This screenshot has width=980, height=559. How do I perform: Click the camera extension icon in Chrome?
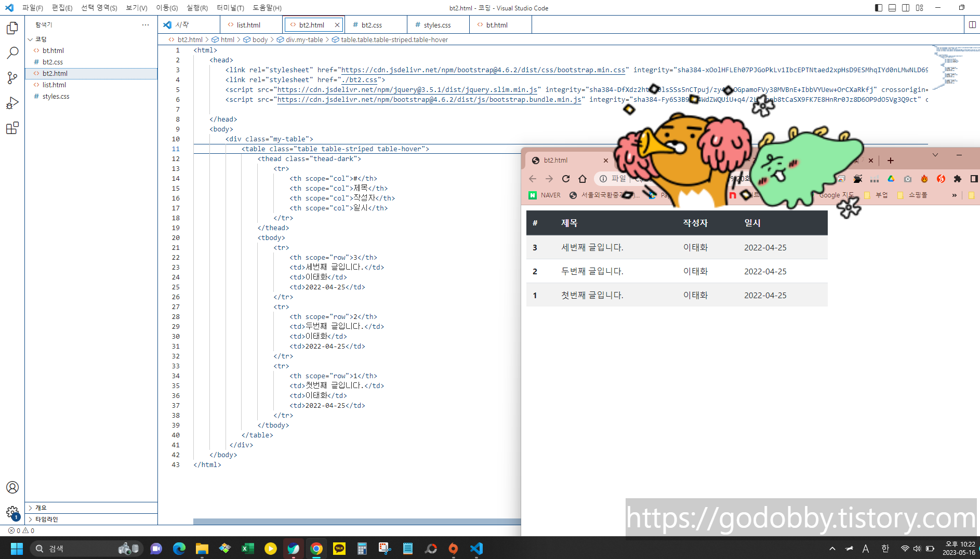pos(908,179)
